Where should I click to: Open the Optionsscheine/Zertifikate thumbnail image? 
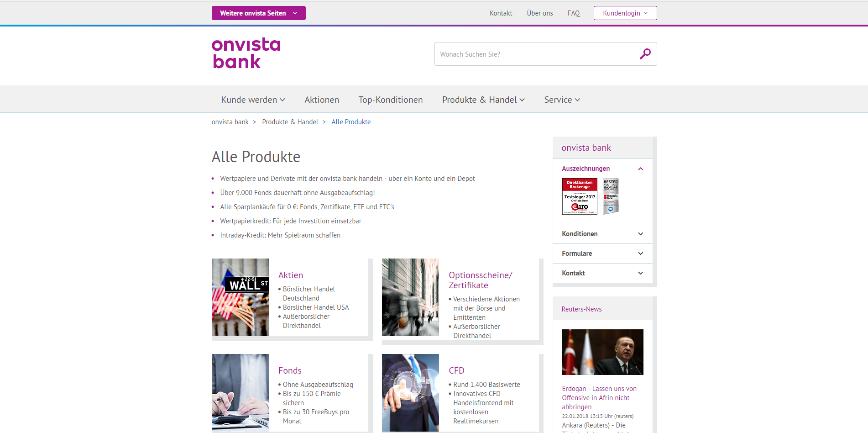coord(410,297)
